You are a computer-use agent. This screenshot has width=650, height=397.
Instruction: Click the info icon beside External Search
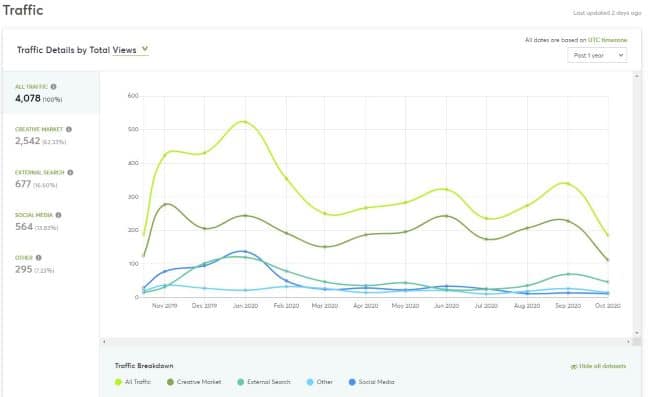click(70, 172)
